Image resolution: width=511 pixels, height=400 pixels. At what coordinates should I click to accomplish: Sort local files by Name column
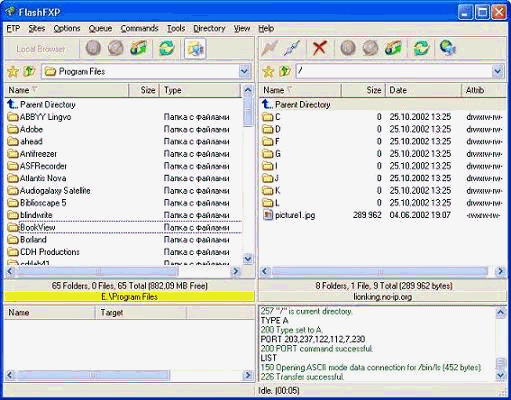67,90
